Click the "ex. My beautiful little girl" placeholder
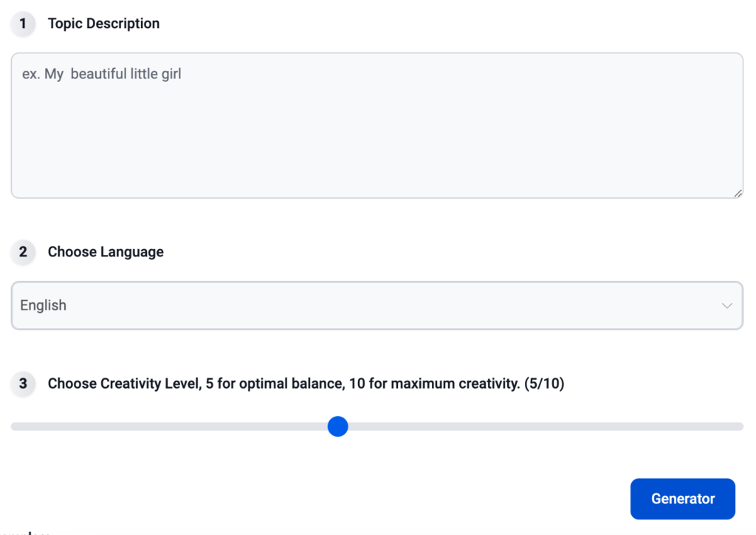The height and width of the screenshot is (535, 756). click(102, 74)
